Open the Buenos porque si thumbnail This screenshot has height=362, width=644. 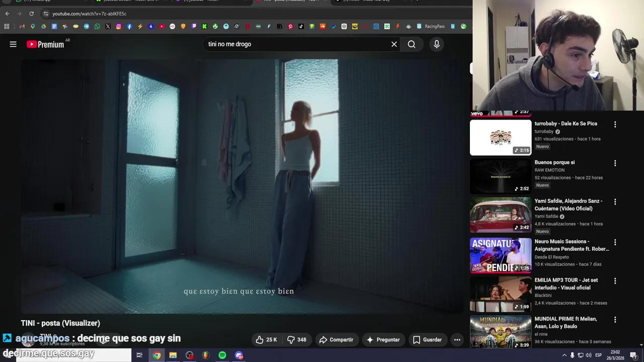(501, 176)
